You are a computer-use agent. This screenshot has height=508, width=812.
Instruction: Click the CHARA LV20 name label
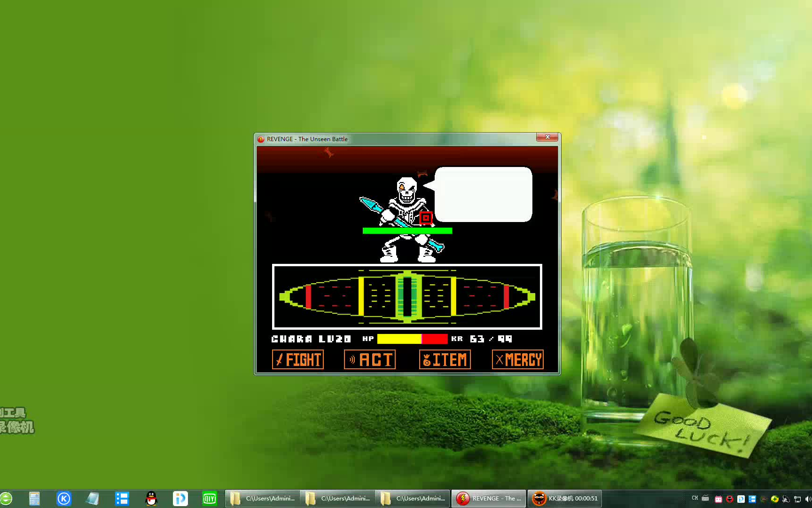311,339
